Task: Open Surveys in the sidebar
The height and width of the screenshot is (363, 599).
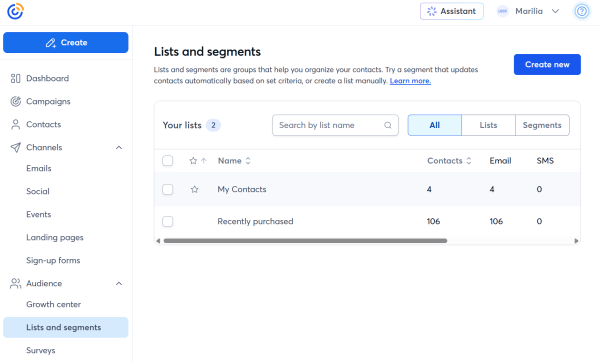Action: point(40,350)
